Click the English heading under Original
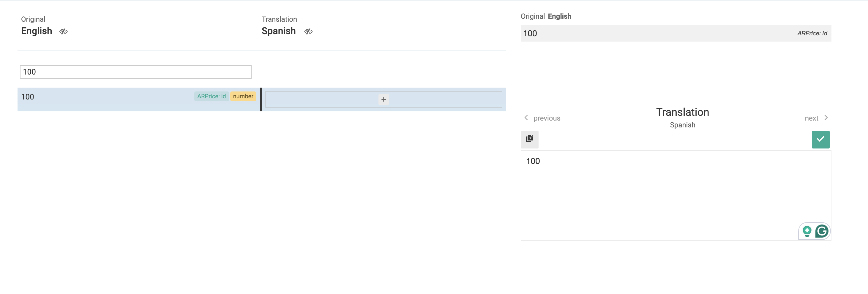Screen dimensions: 868x294 (37, 31)
